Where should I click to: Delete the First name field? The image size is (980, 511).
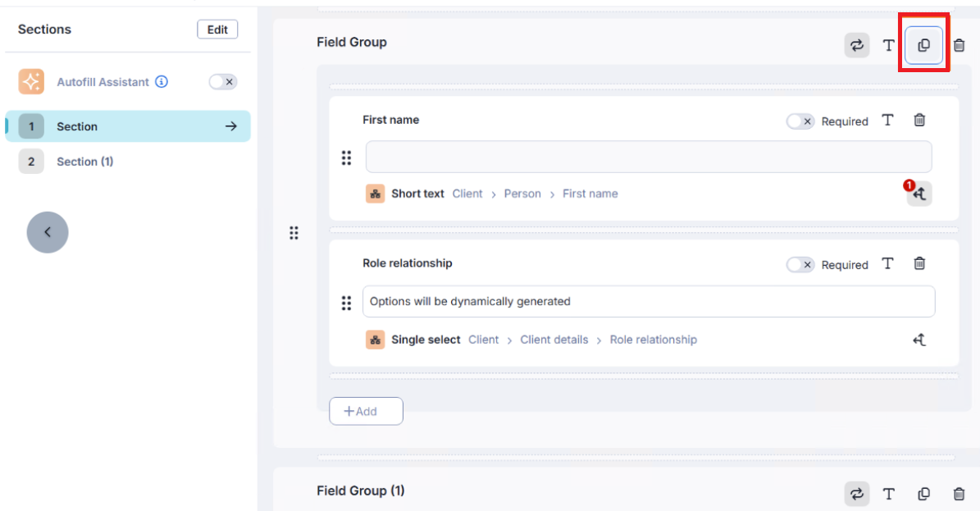[919, 121]
